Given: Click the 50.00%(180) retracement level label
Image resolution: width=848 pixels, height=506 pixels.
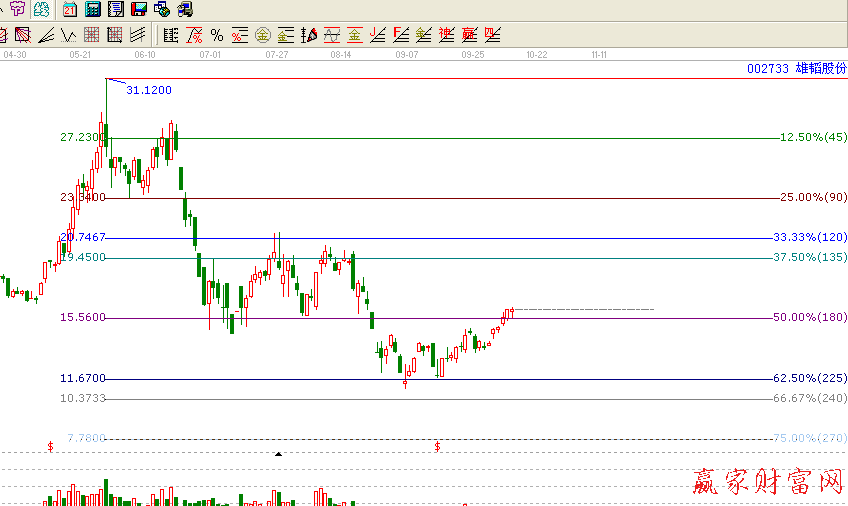Looking at the screenshot, I should [810, 317].
